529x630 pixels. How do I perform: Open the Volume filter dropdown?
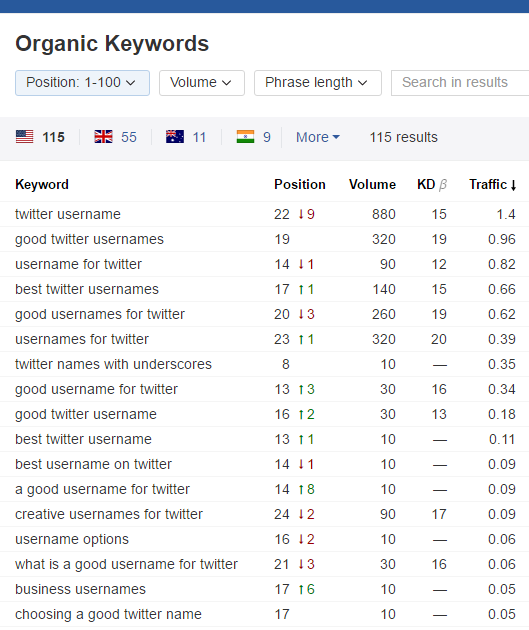[202, 83]
